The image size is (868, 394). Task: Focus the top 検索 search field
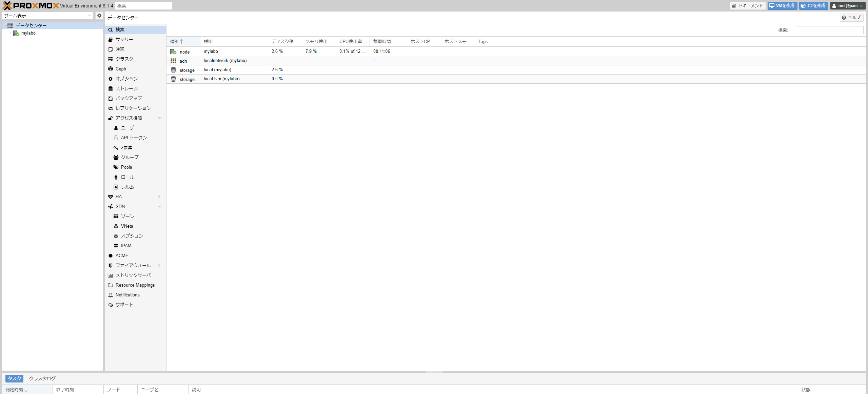144,6
